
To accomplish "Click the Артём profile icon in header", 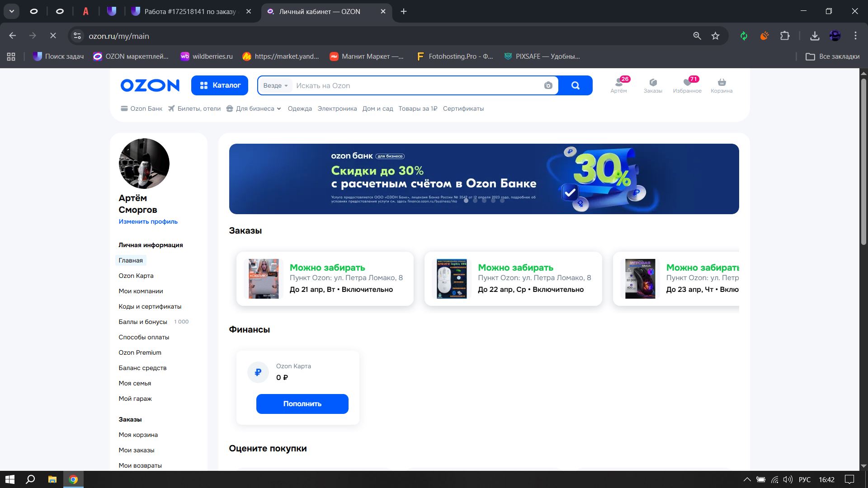I will (618, 85).
